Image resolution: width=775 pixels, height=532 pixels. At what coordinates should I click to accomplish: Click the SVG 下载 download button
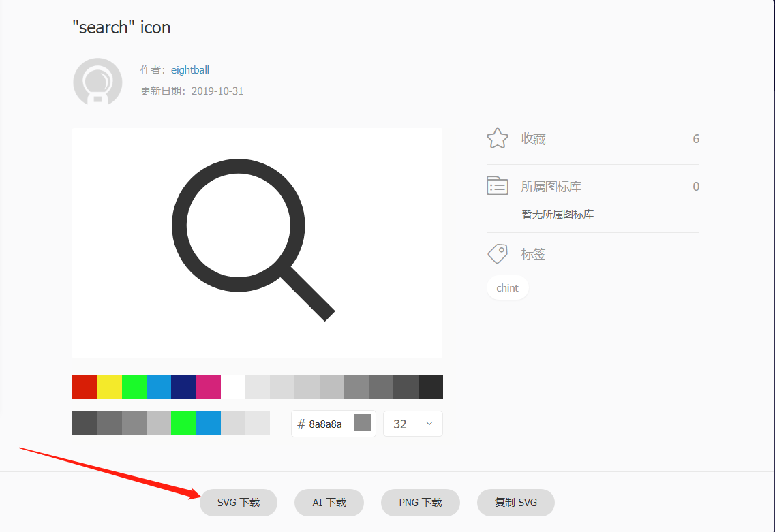(238, 502)
